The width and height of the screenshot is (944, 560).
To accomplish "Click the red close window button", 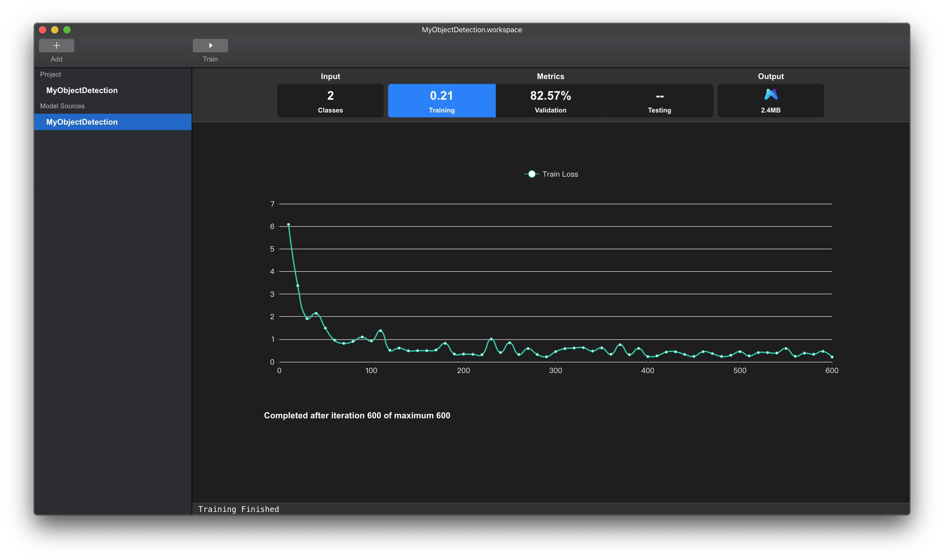I will (x=43, y=30).
